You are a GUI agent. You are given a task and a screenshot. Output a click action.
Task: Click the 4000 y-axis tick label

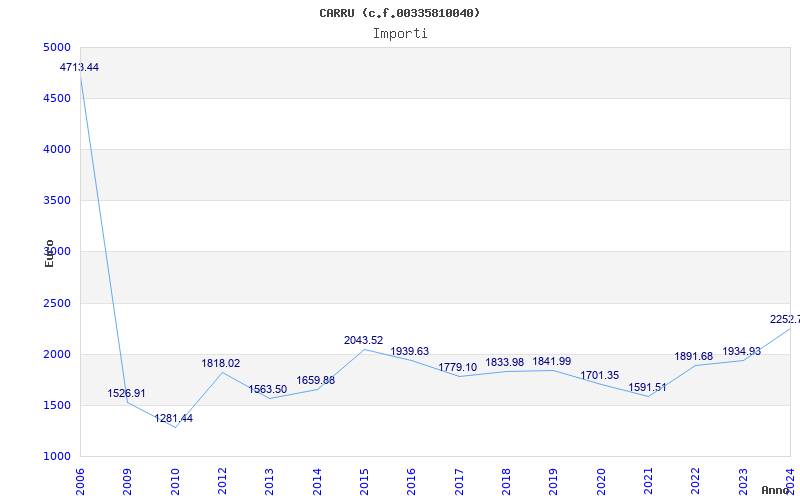point(57,149)
